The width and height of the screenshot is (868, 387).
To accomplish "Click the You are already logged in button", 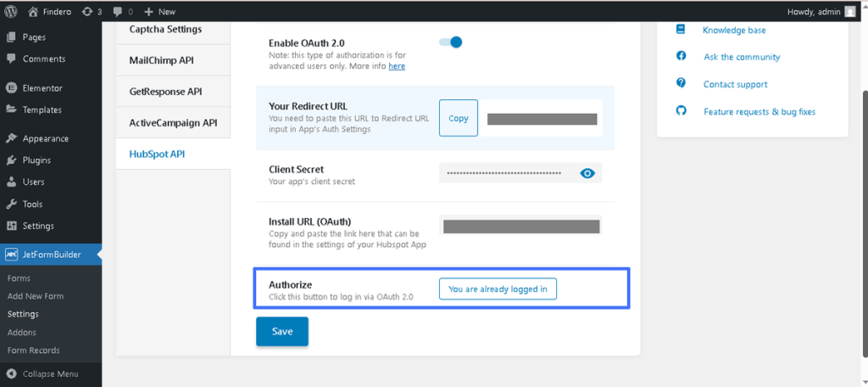I will tap(498, 289).
